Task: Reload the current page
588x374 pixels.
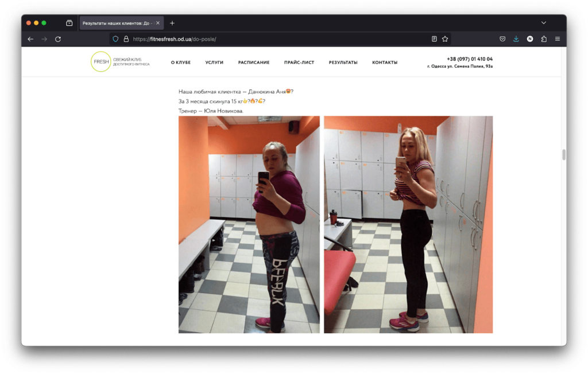Action: click(x=58, y=39)
